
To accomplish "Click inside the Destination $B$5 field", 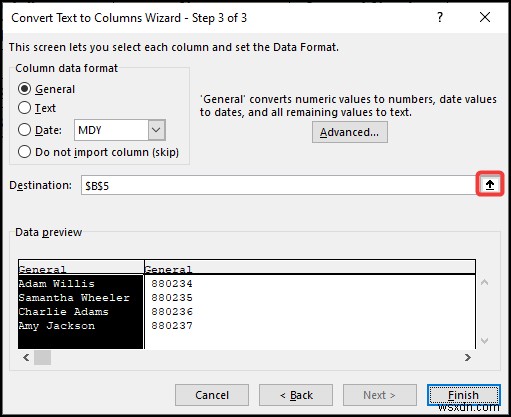I will [x=278, y=185].
